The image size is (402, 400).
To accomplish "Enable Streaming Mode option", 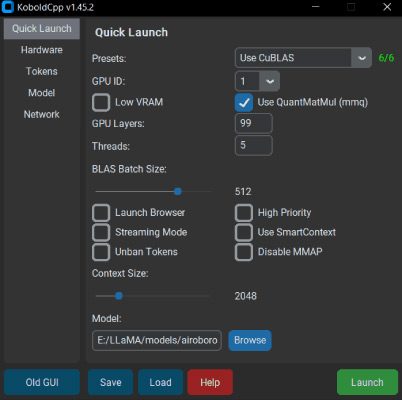I will (x=101, y=232).
